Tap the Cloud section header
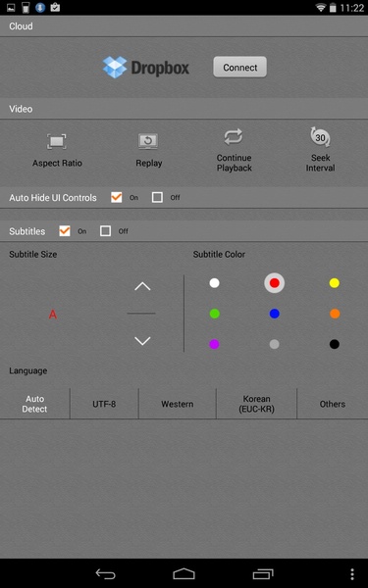Viewport: 368px width, 588px height. (184, 26)
